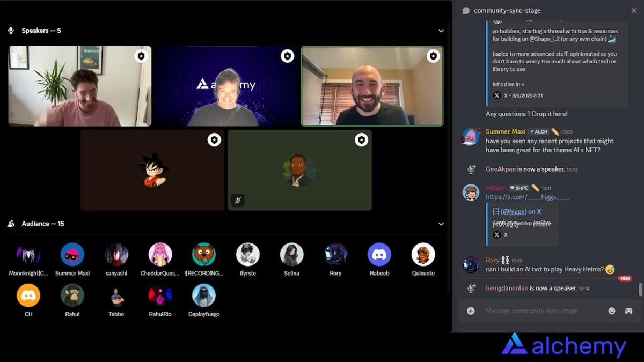Click Rory chat message avatar
Viewport: 644px width, 362px height.
click(471, 264)
